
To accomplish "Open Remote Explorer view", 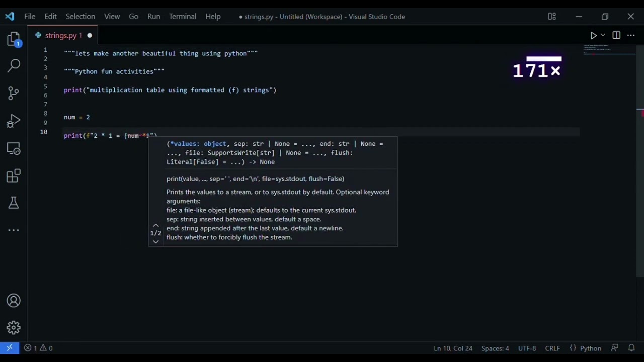I will pos(14,149).
